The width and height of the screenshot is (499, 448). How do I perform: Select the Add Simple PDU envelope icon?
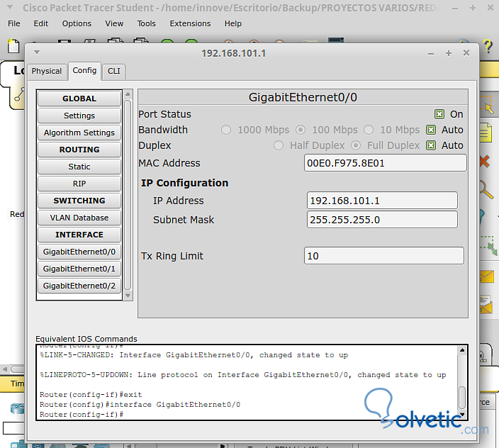click(x=487, y=277)
